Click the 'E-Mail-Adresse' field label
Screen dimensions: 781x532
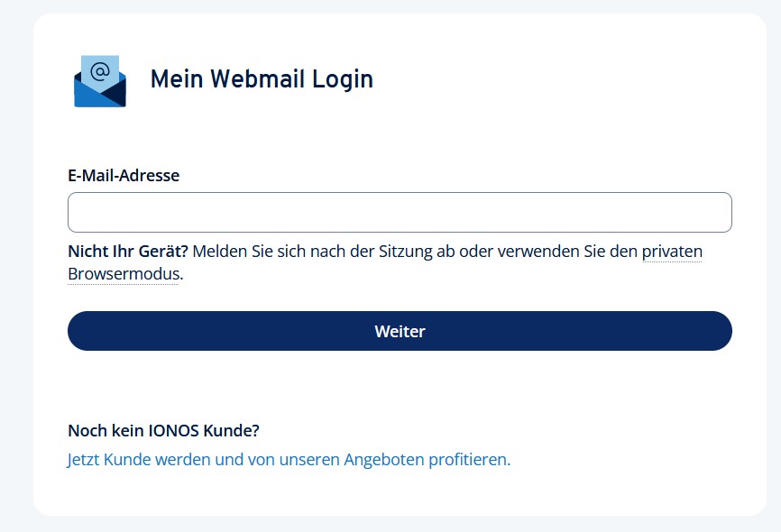pos(124,175)
